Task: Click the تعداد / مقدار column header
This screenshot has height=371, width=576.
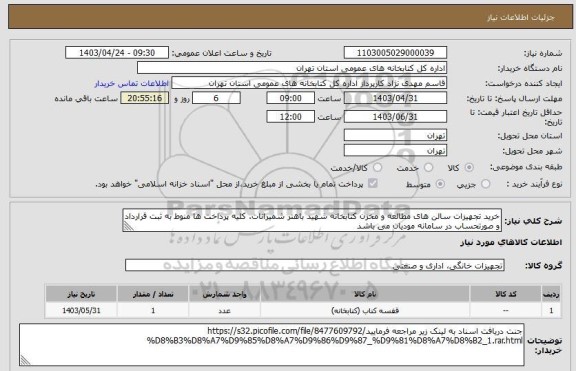Action: tap(153, 294)
